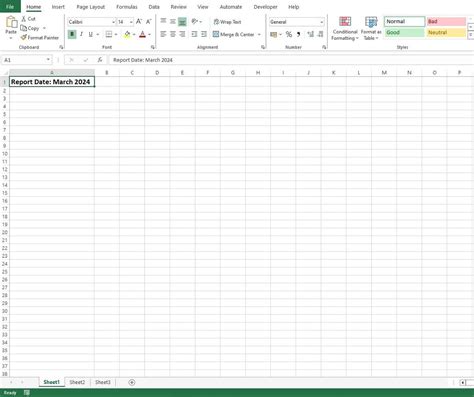Click the Paste clipboard icon
The width and height of the screenshot is (474, 397).
coord(11,22)
